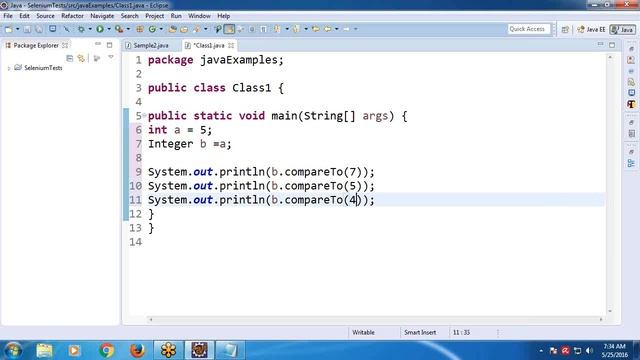The image size is (640, 360).
Task: Click the Writable status bar entry
Action: click(x=363, y=333)
